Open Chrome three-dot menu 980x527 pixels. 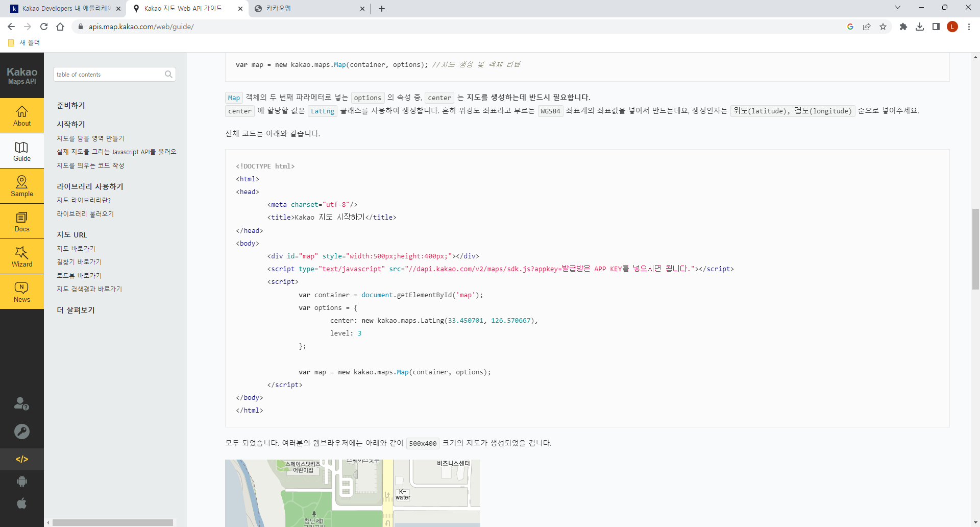click(969, 27)
